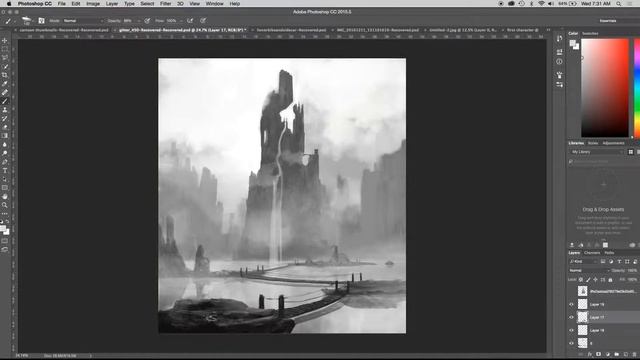This screenshot has width=640, height=360.
Task: Create a new layer icon
Action: 625,354
